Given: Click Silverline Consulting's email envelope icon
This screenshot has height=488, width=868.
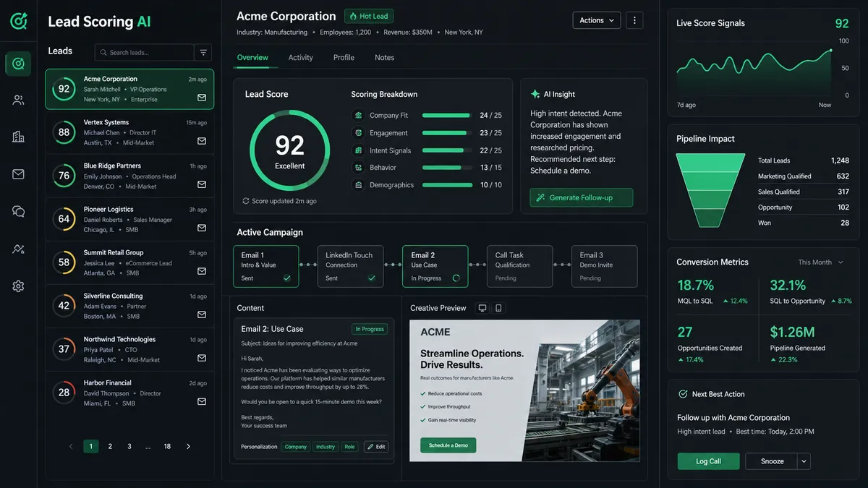Looking at the screenshot, I should 202,314.
